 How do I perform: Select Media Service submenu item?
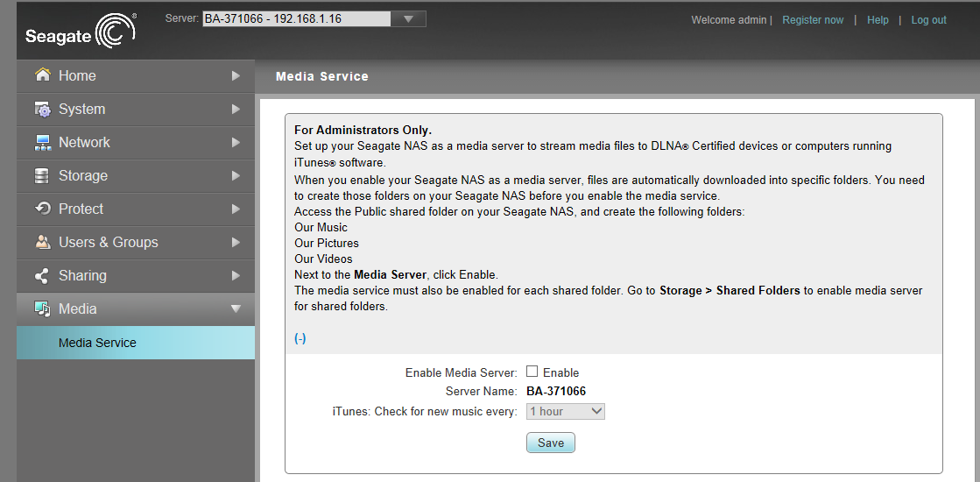(x=97, y=343)
